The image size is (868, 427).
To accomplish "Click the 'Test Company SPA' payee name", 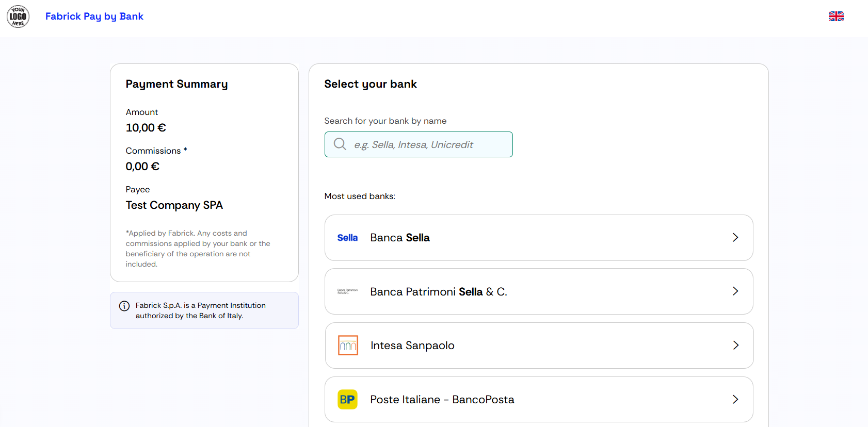I will point(174,205).
